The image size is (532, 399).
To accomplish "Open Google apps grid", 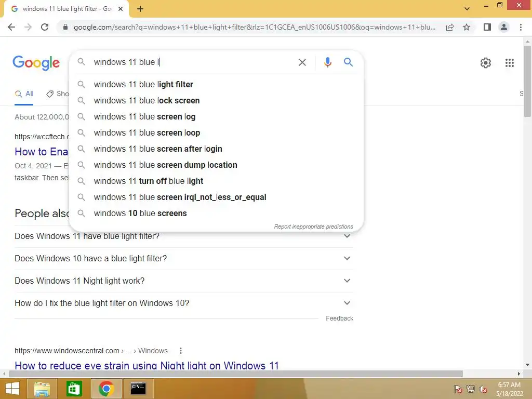I will pos(509,63).
